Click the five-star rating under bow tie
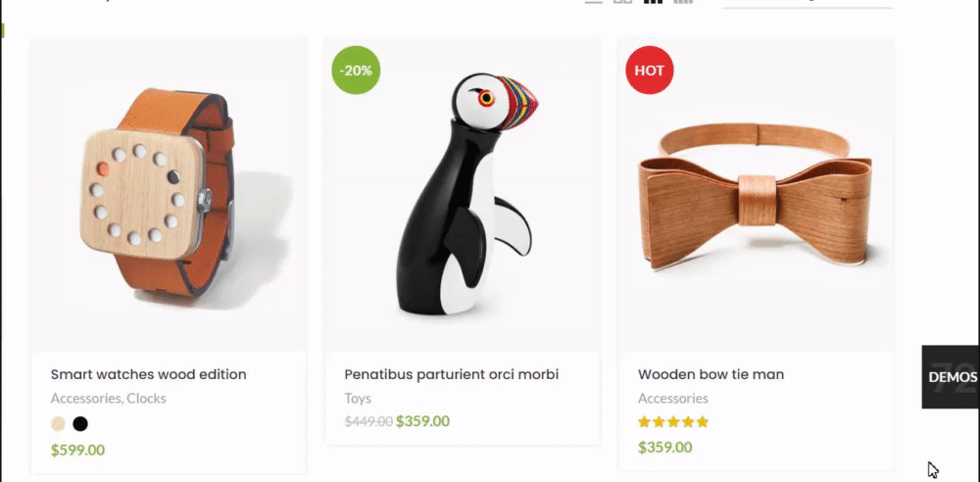The width and height of the screenshot is (980, 482). 673,422
